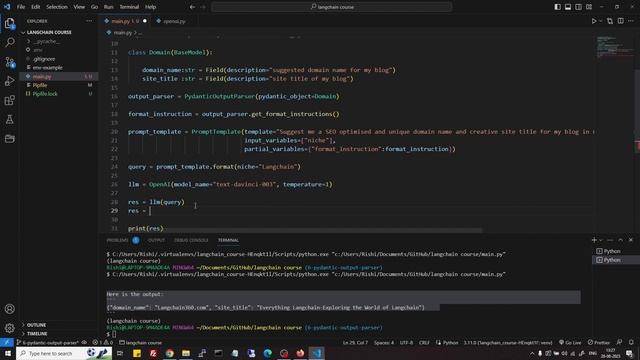Expand the __pycache__ folder
Viewport: 640px width, 360px height.
coord(46,41)
